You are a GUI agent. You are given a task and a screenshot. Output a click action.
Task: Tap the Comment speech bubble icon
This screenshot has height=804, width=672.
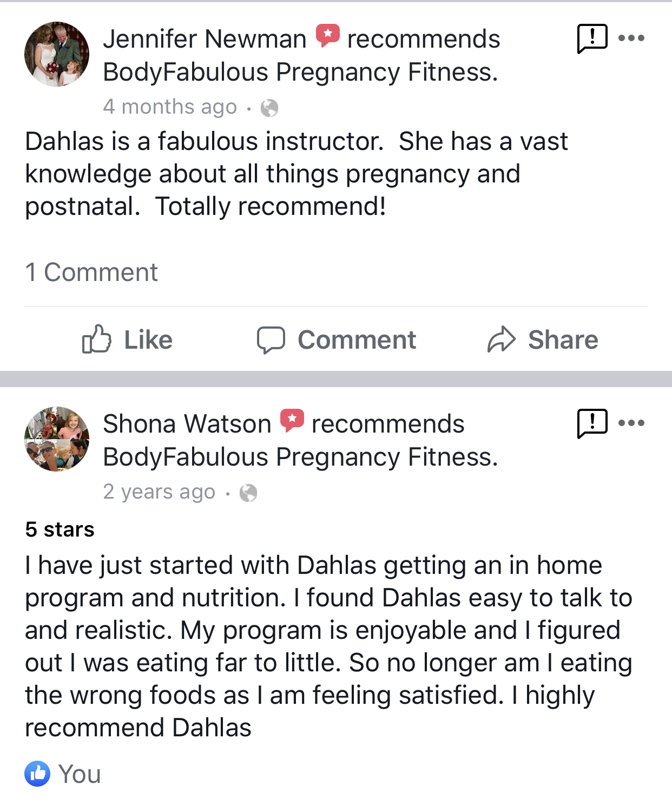pos(271,340)
